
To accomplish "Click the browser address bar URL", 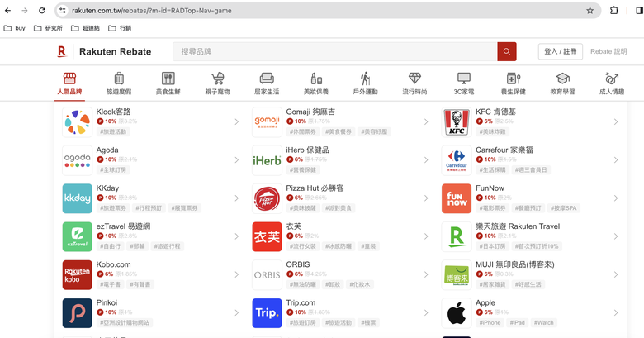I will point(152,11).
